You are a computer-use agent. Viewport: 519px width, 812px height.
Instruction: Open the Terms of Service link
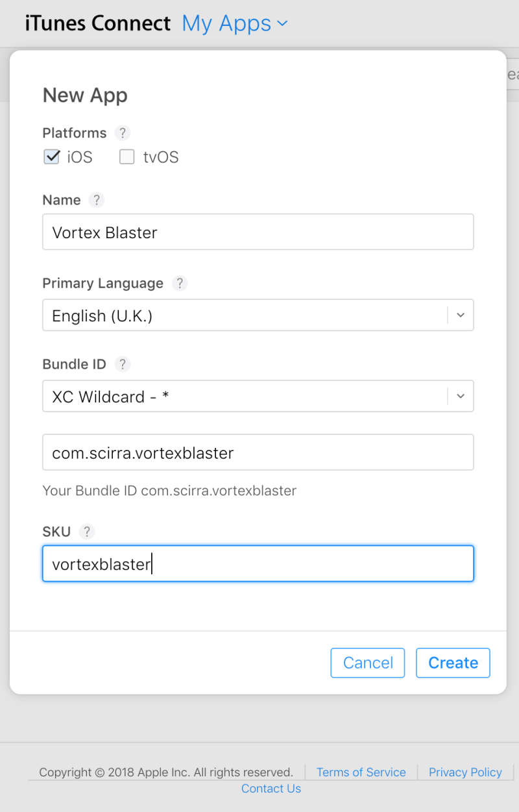coord(361,772)
